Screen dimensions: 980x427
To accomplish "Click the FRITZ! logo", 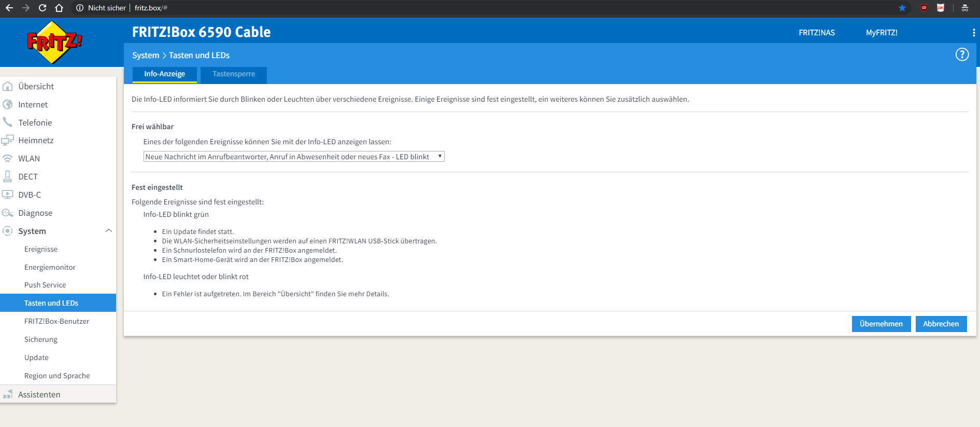I will [x=54, y=43].
